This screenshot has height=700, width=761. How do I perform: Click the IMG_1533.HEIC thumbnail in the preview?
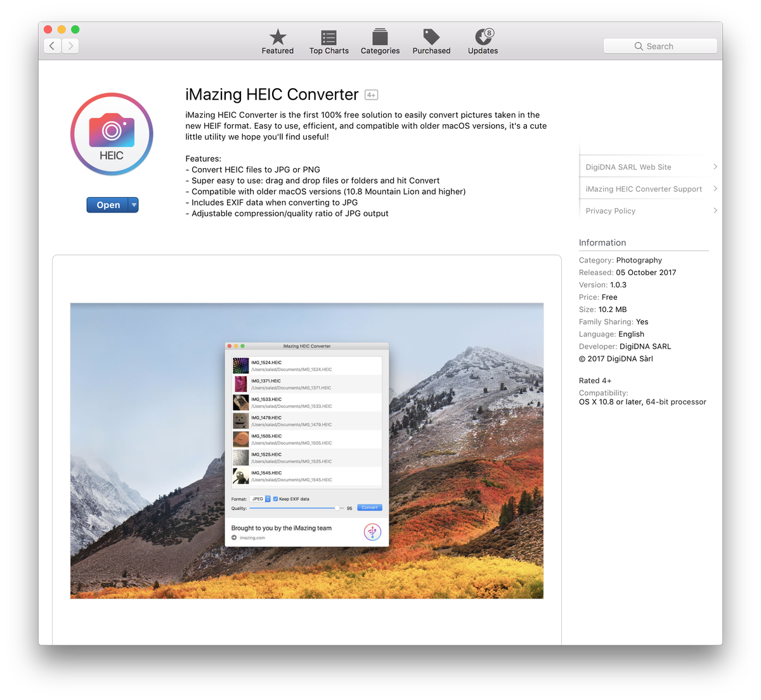[240, 403]
